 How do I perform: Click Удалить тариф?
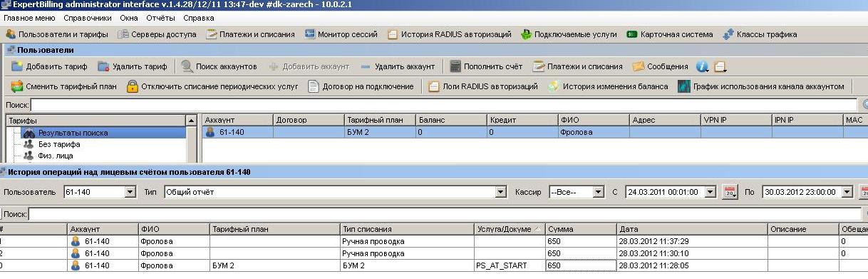(133, 66)
